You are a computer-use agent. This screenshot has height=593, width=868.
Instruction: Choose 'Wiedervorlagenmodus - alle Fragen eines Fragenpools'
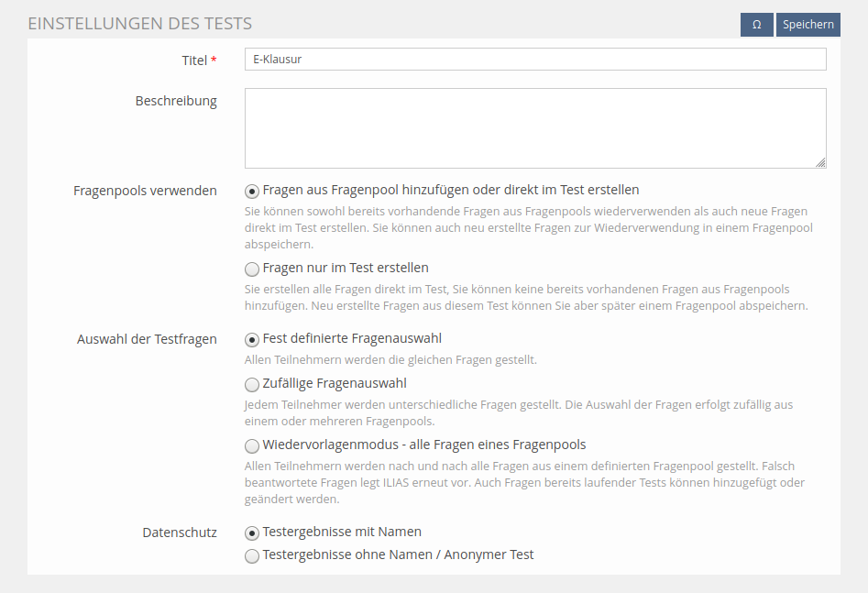(252, 446)
